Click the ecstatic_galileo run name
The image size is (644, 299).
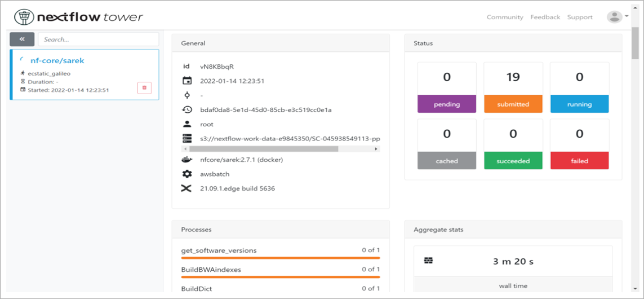click(48, 73)
